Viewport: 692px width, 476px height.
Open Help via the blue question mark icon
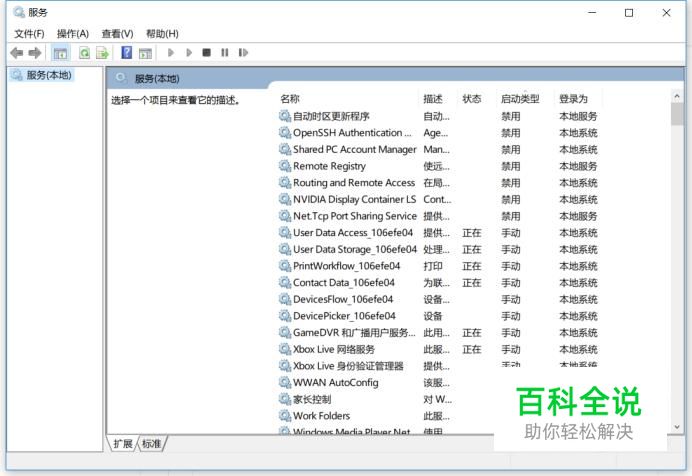127,52
